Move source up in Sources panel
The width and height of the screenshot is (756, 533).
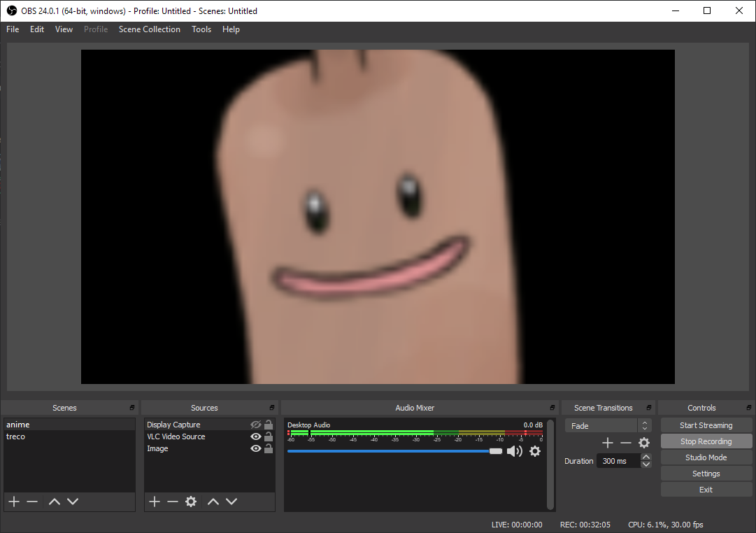(213, 502)
